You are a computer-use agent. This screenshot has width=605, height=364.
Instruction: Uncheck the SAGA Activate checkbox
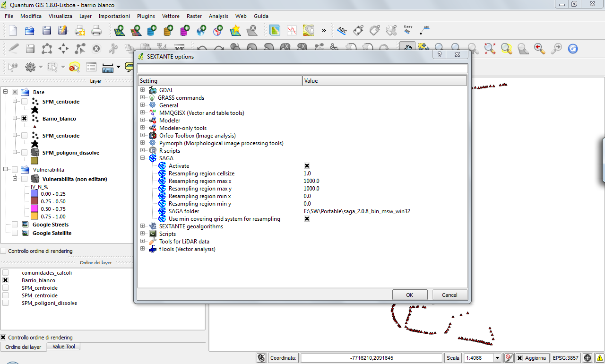(x=307, y=166)
